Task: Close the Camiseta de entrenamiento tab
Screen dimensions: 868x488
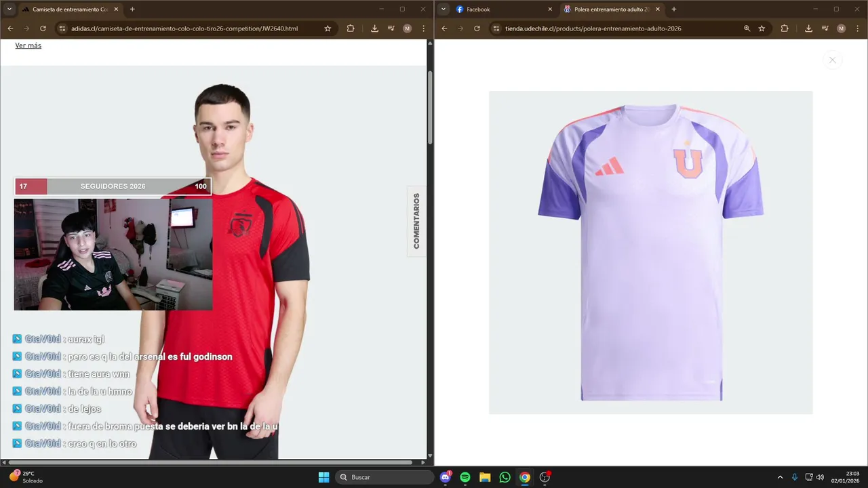Action: point(116,9)
